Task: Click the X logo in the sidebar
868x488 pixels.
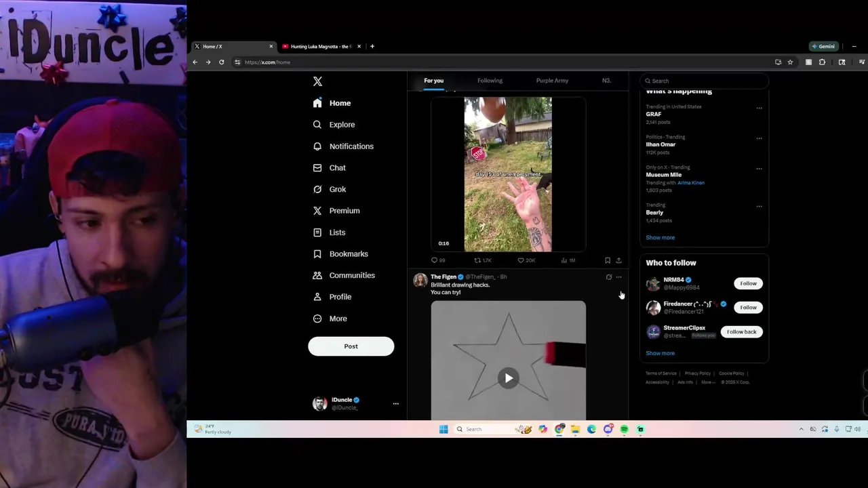Action: pos(317,81)
